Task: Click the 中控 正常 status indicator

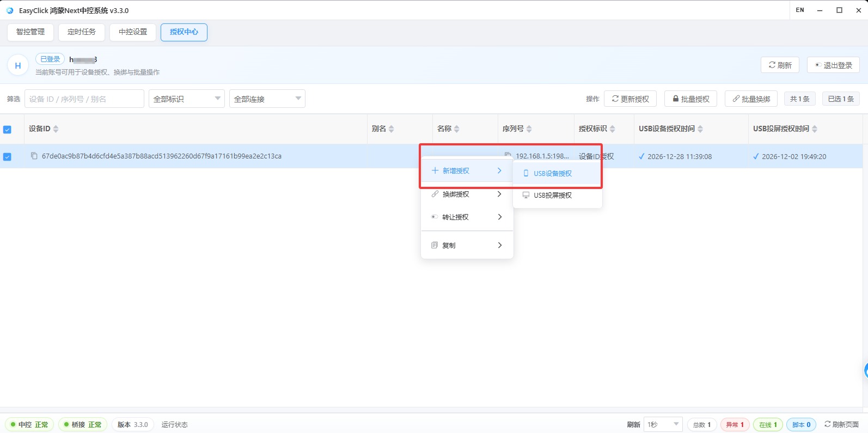Action: pyautogui.click(x=29, y=424)
